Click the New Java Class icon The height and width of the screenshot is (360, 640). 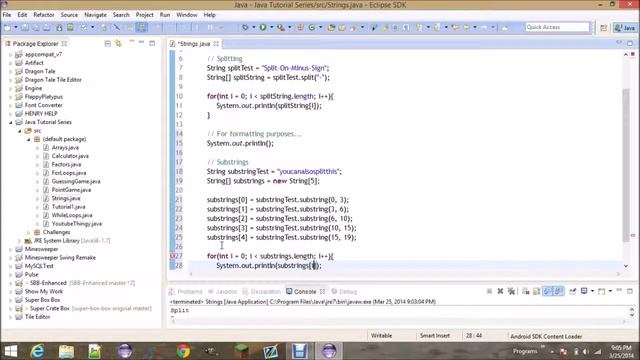[x=312, y=27]
